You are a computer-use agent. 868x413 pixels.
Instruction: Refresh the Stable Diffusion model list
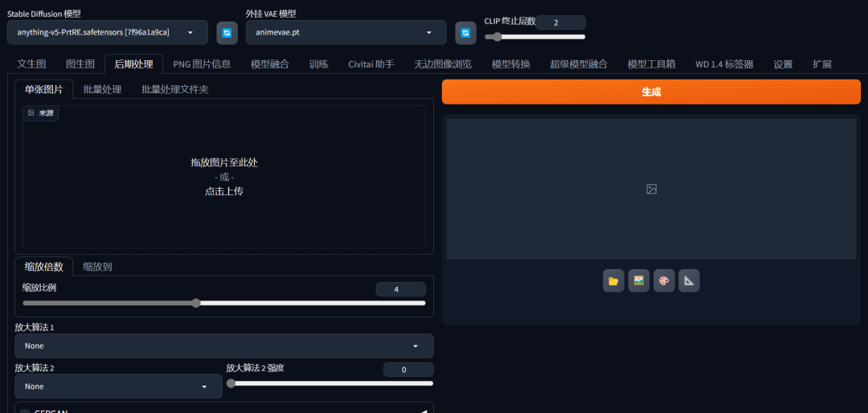pos(227,33)
